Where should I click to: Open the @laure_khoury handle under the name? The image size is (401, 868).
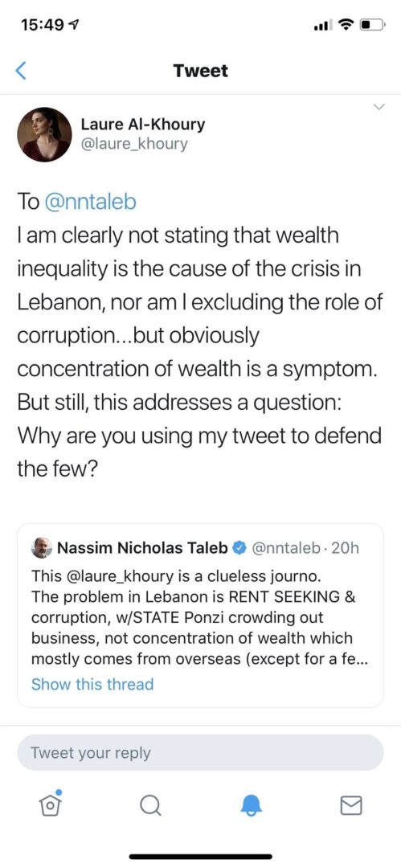point(134,145)
